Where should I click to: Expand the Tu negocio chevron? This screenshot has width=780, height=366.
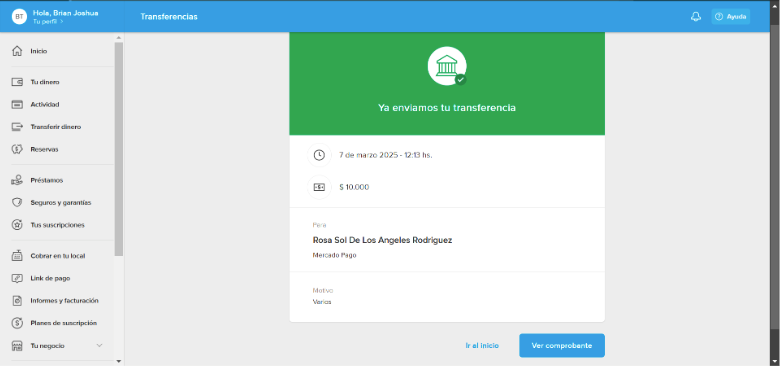tap(99, 345)
